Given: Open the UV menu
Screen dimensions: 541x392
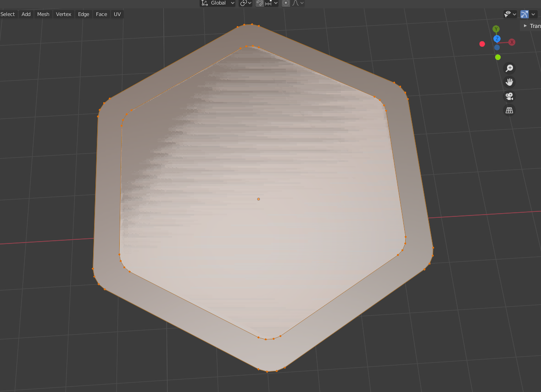Looking at the screenshot, I should (x=117, y=14).
